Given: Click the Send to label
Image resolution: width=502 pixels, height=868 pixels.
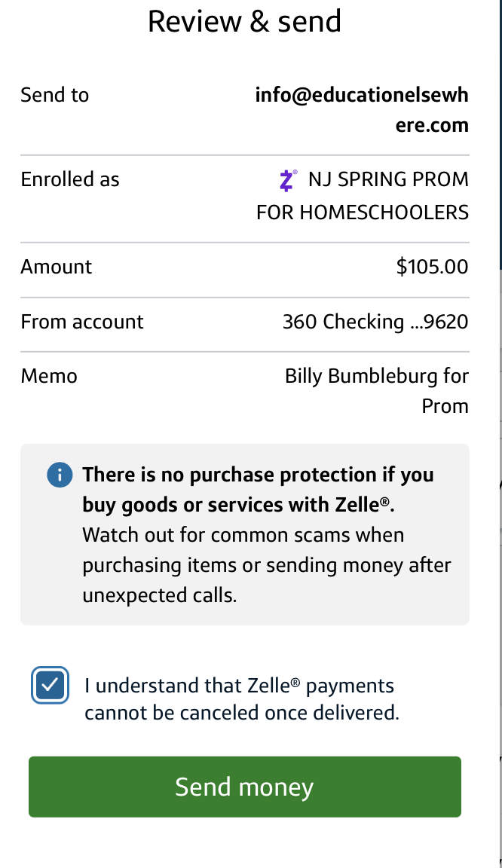Looking at the screenshot, I should [54, 95].
